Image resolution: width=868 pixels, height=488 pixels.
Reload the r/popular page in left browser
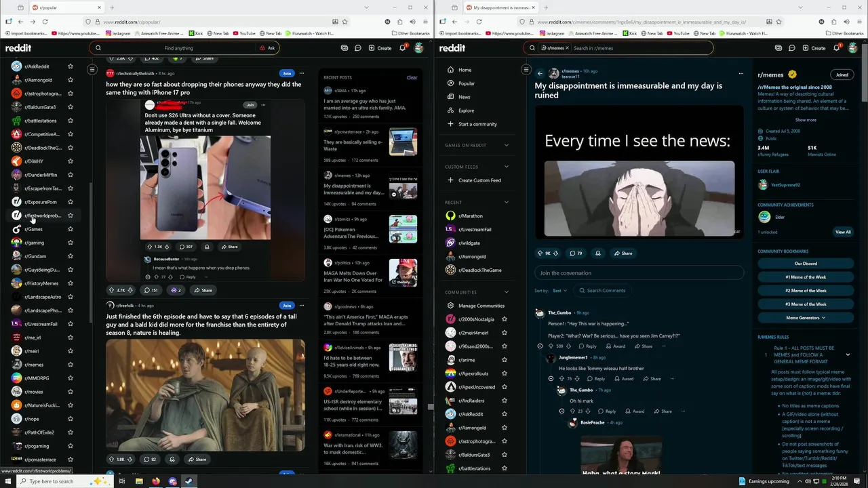45,22
